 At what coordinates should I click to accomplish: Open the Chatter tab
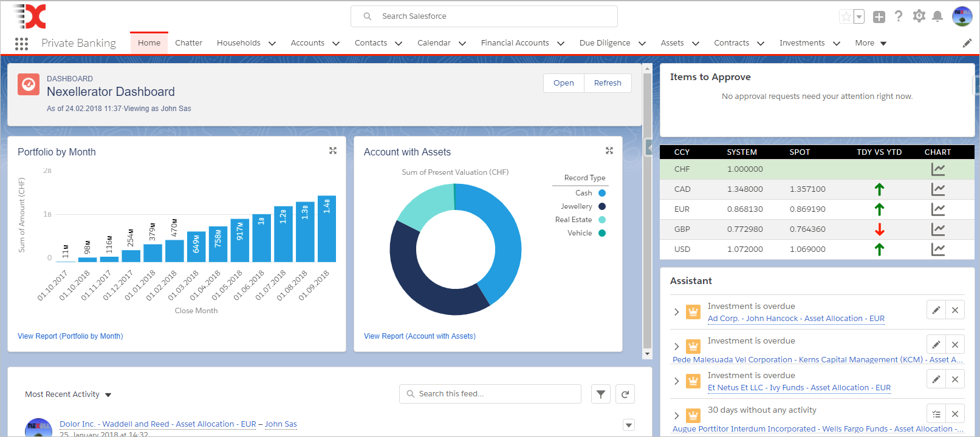[188, 43]
